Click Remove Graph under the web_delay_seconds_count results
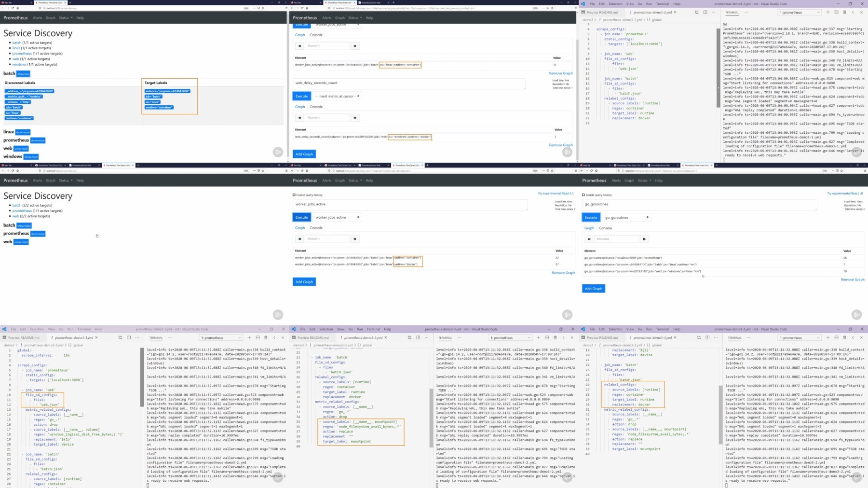Screen dimensions: 868x488 [561, 145]
